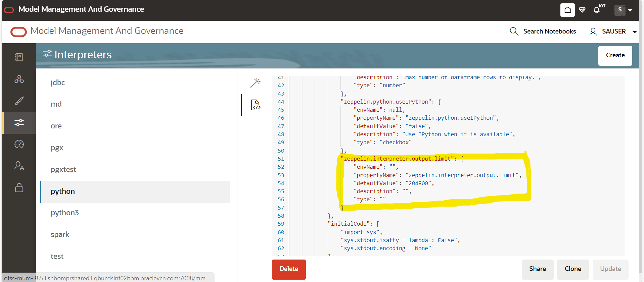Select the paintbrush icon in sidebar
The height and width of the screenshot is (282, 644).
(x=19, y=101)
